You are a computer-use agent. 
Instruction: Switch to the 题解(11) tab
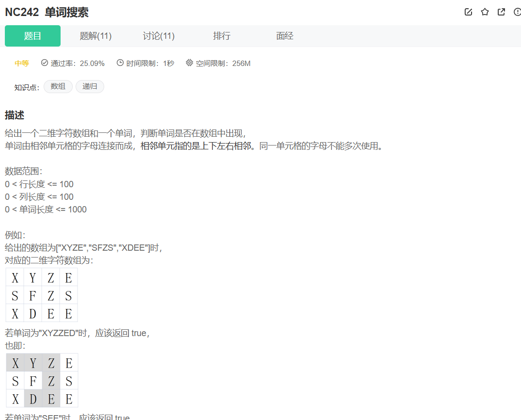point(95,36)
